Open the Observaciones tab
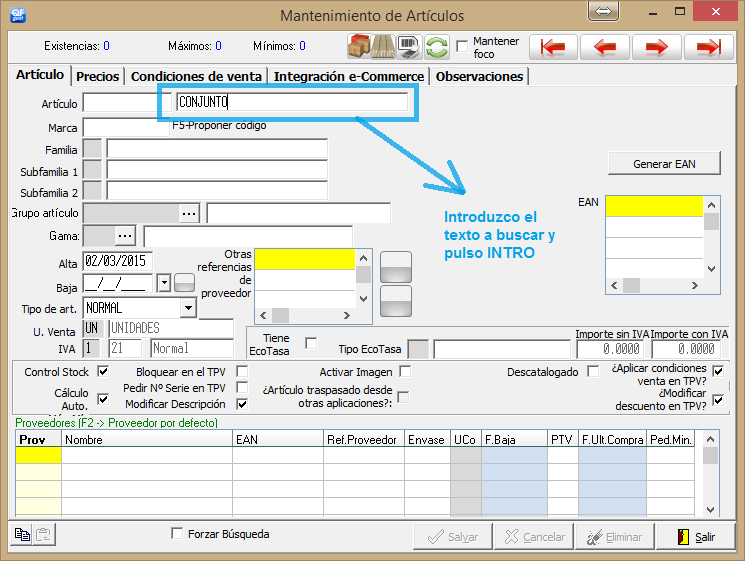 (479, 76)
